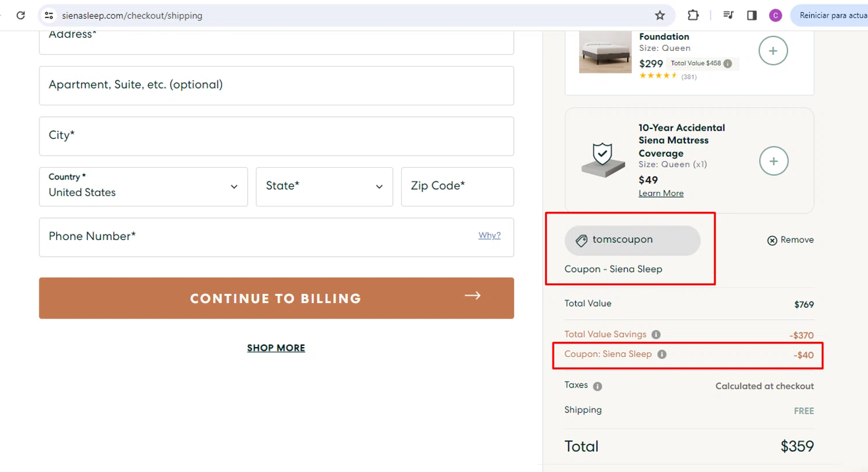Click the -$370 savings value
Viewport: 868px width, 472px height.
click(x=801, y=335)
